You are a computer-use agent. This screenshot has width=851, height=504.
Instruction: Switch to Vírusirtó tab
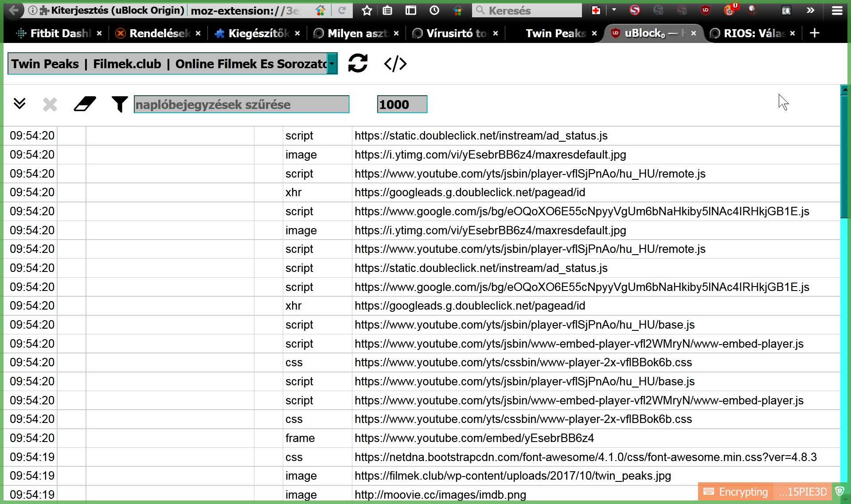450,33
